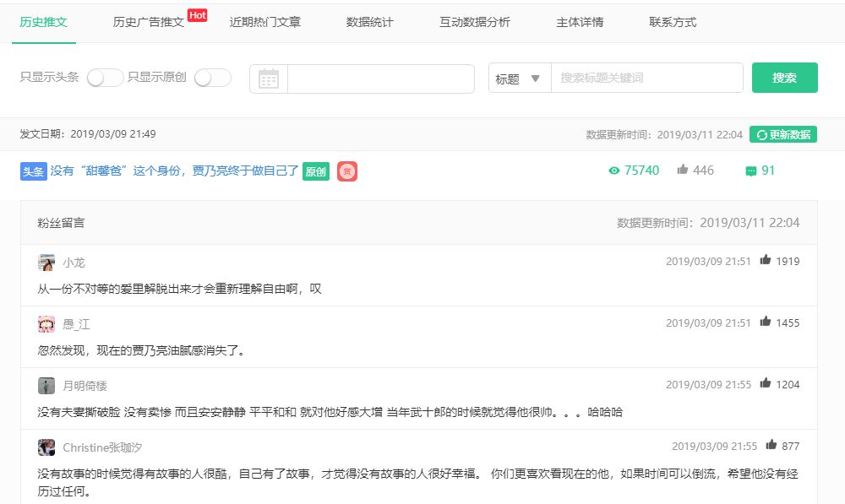The image size is (845, 504).
Task: Click 愚_江's avatar picture
Action: (x=46, y=324)
